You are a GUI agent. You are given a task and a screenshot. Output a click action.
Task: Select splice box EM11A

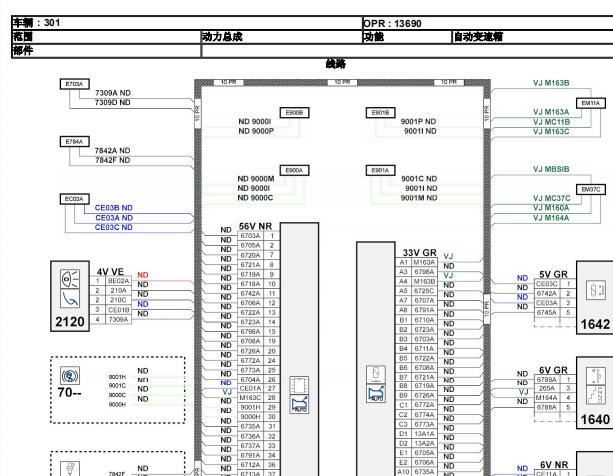click(x=591, y=103)
